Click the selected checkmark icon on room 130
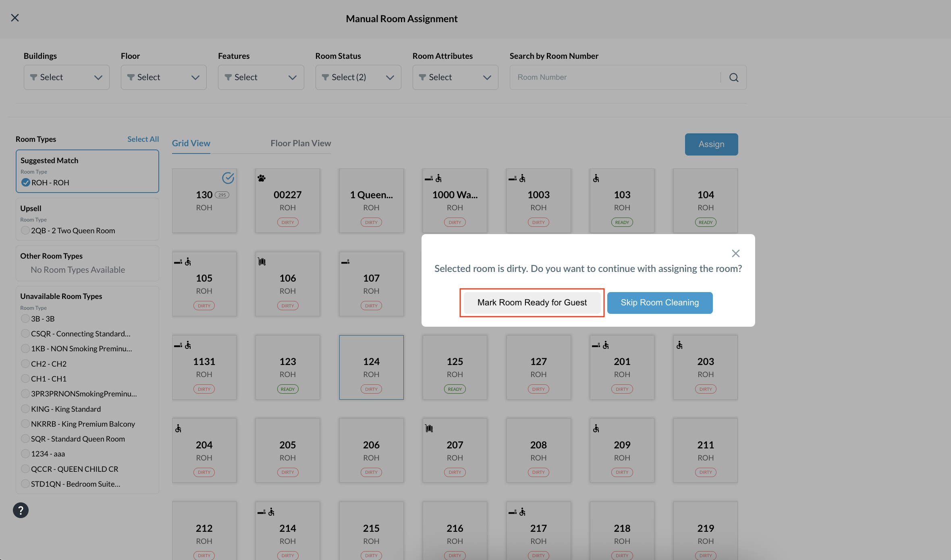Image resolution: width=951 pixels, height=560 pixels. 228,178
